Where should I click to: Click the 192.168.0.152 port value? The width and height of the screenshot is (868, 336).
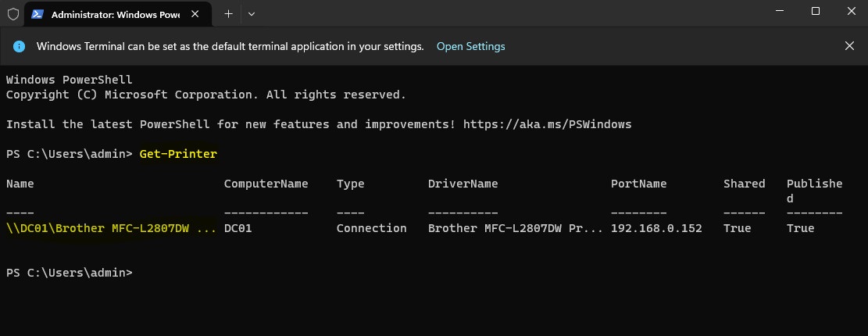coord(656,228)
